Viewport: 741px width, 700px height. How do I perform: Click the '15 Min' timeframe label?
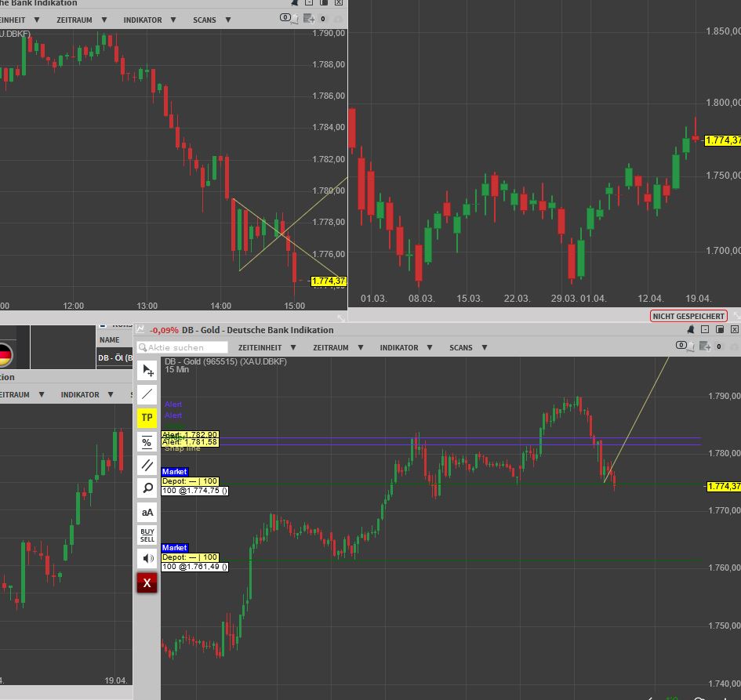pos(176,369)
